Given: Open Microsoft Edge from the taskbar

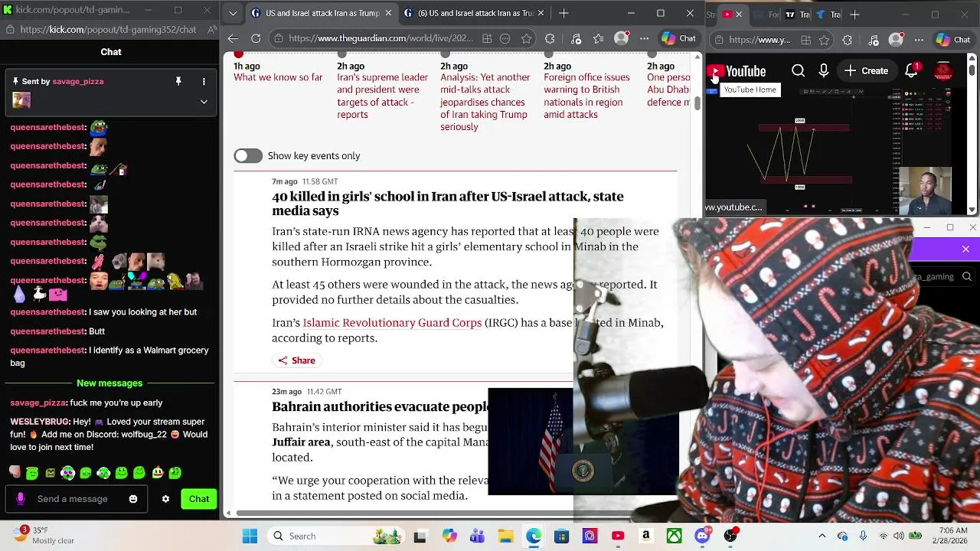Looking at the screenshot, I should tap(534, 536).
